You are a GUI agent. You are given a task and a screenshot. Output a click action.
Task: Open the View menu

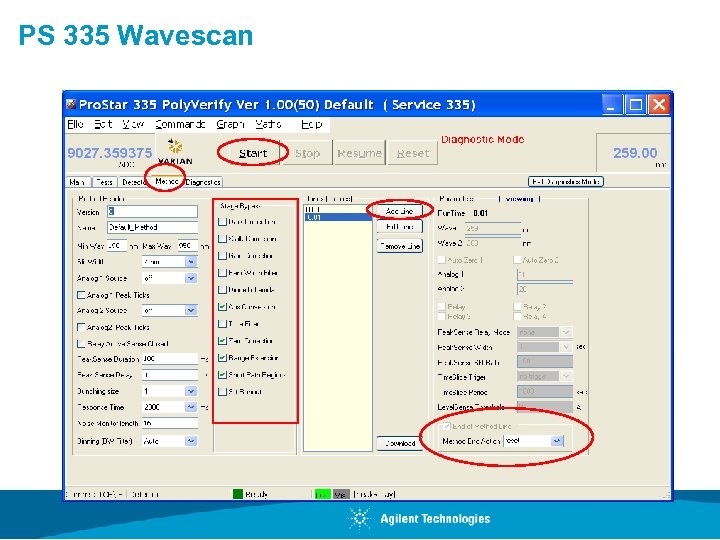tap(134, 124)
